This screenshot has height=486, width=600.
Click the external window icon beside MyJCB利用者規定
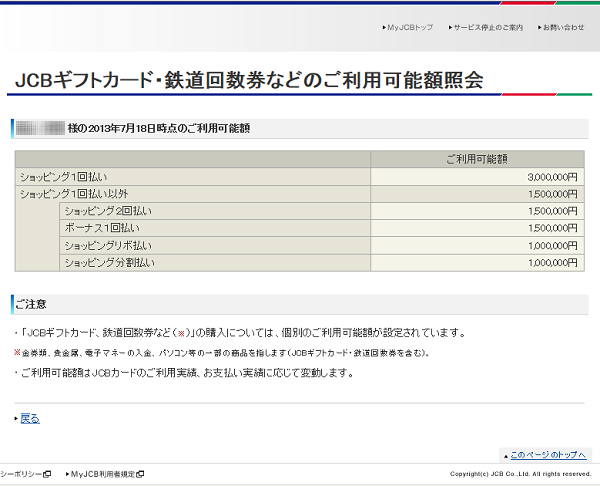coord(140,474)
